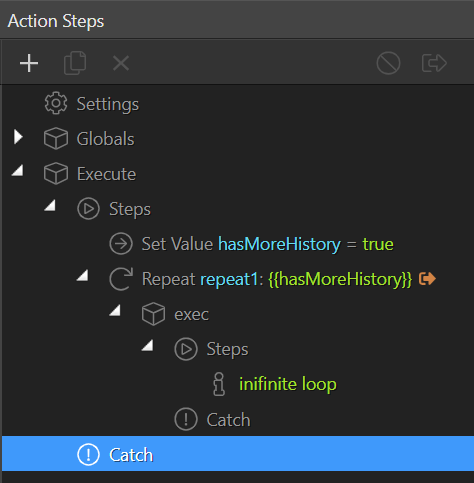This screenshot has width=474, height=483.
Task: Collapse the nested Steps node under exec
Action: [148, 345]
